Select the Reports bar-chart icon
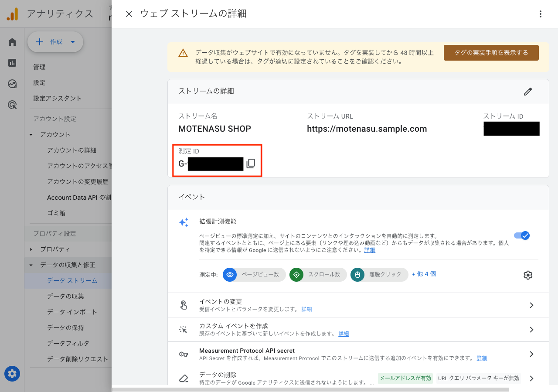 pos(12,63)
